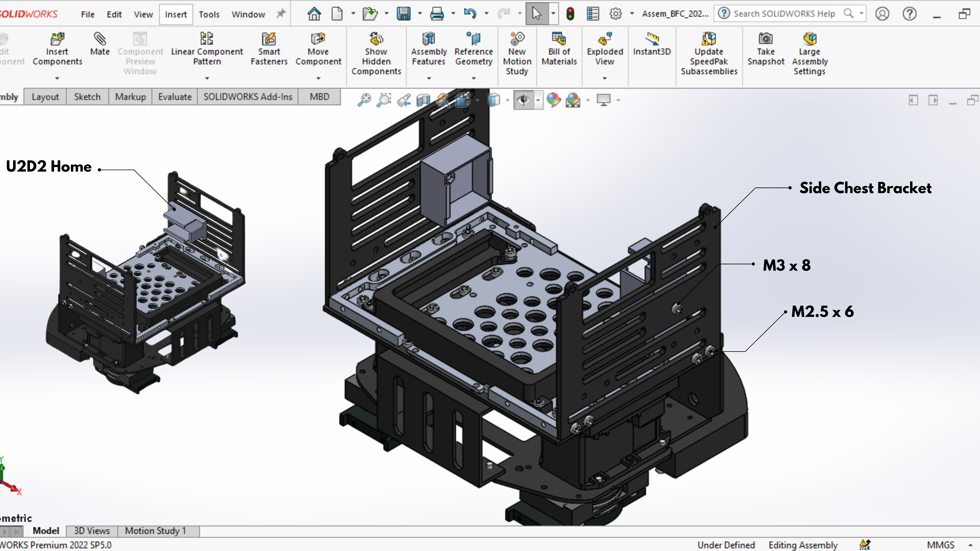This screenshot has height=551, width=980.
Task: Expand Exploded View dropdown arrow
Action: point(604,78)
